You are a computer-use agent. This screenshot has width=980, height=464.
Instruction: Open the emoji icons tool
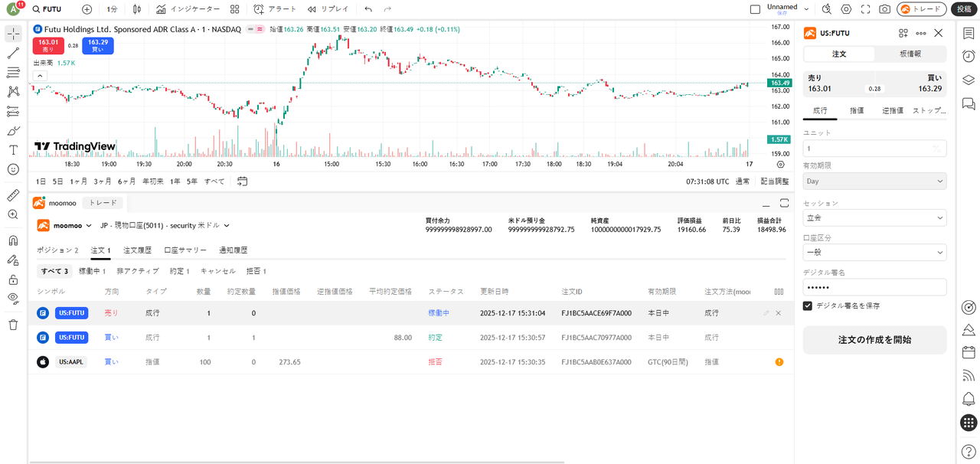pyautogui.click(x=13, y=169)
